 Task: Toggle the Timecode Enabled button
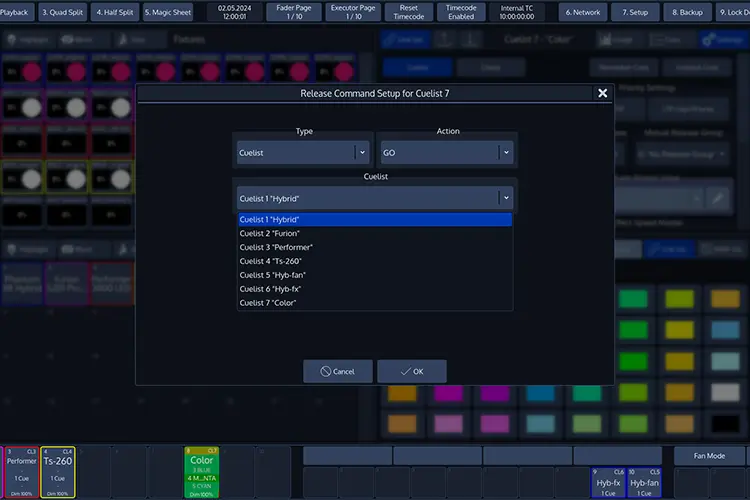pyautogui.click(x=461, y=12)
